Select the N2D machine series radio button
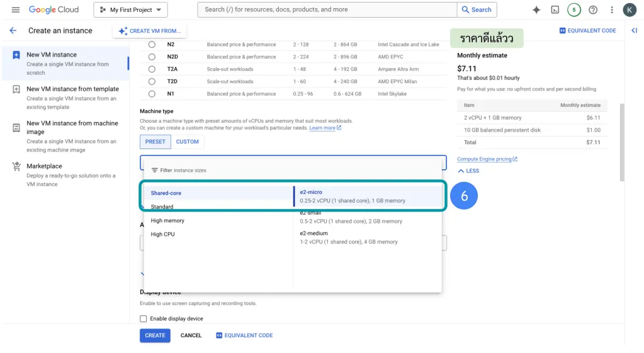Viewport: 644px width, 353px height. point(152,57)
